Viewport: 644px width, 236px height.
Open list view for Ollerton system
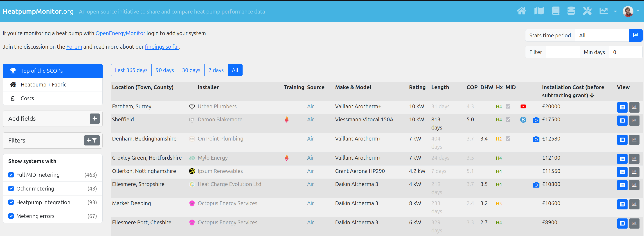(x=622, y=172)
